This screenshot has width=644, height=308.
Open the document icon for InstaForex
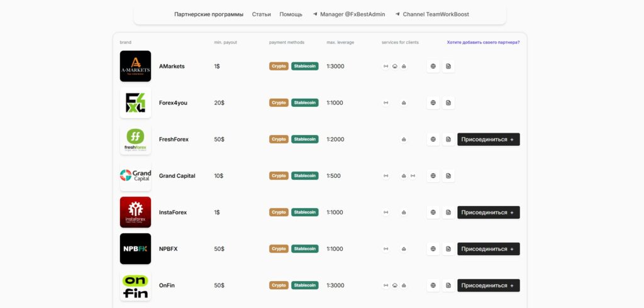click(x=448, y=212)
